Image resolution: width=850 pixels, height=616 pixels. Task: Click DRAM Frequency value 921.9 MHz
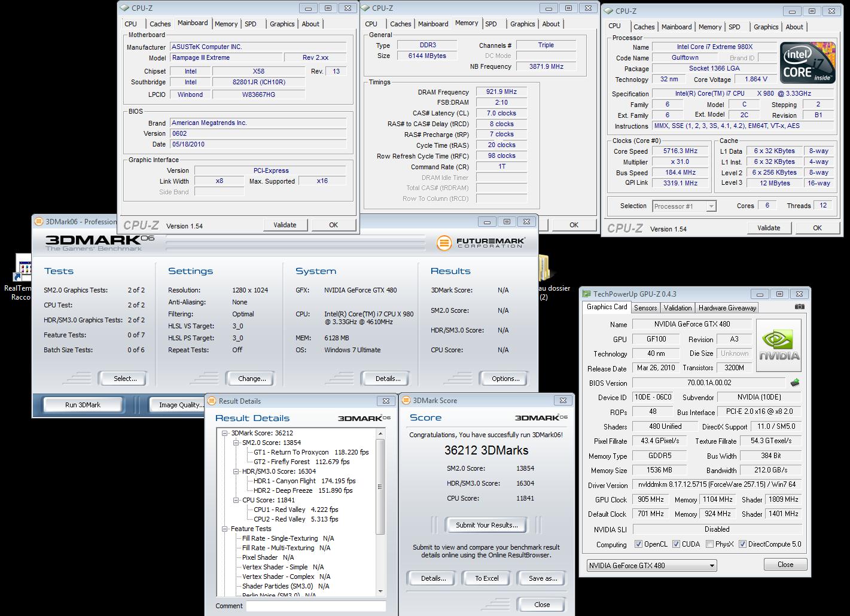501,92
